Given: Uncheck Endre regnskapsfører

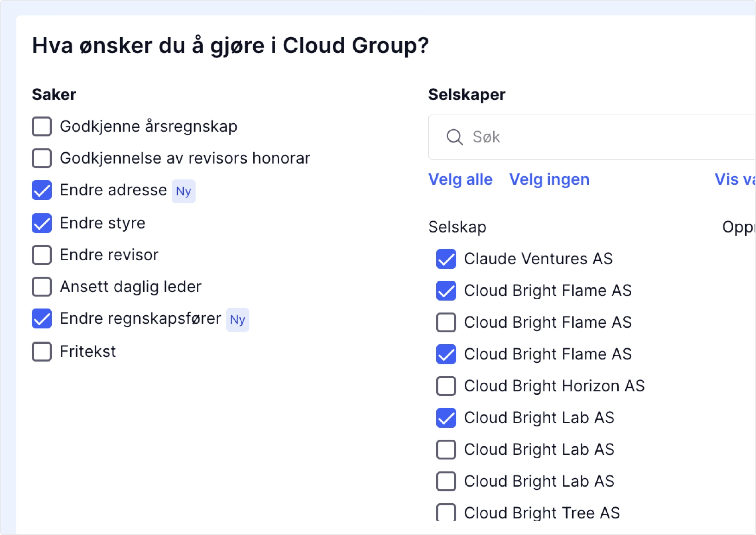Looking at the screenshot, I should coord(42,318).
